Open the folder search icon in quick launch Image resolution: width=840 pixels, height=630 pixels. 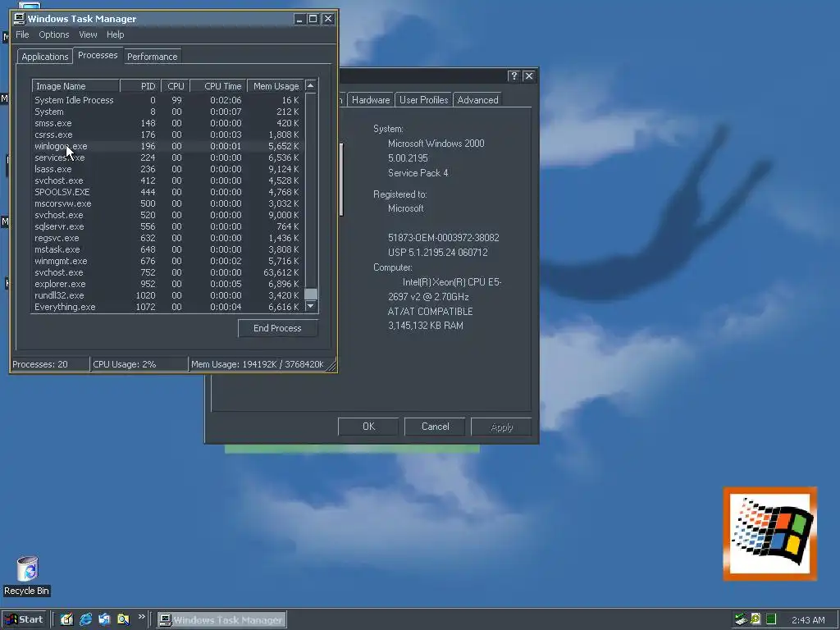(123, 619)
